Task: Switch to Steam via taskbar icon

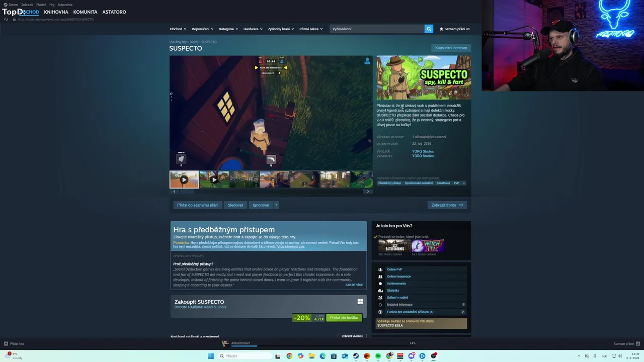Action: tap(356, 356)
